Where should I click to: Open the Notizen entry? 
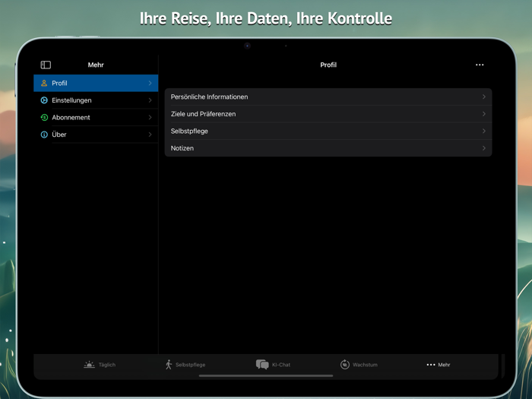[x=328, y=148]
